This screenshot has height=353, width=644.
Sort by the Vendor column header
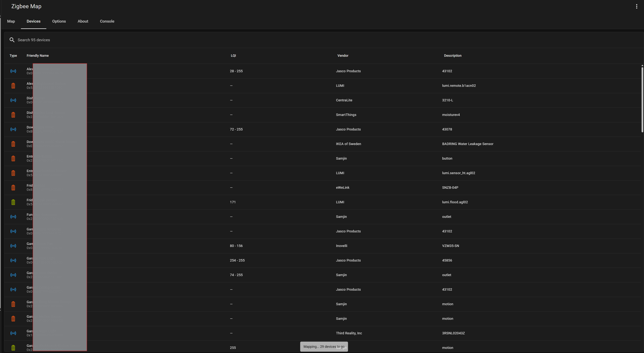[343, 56]
